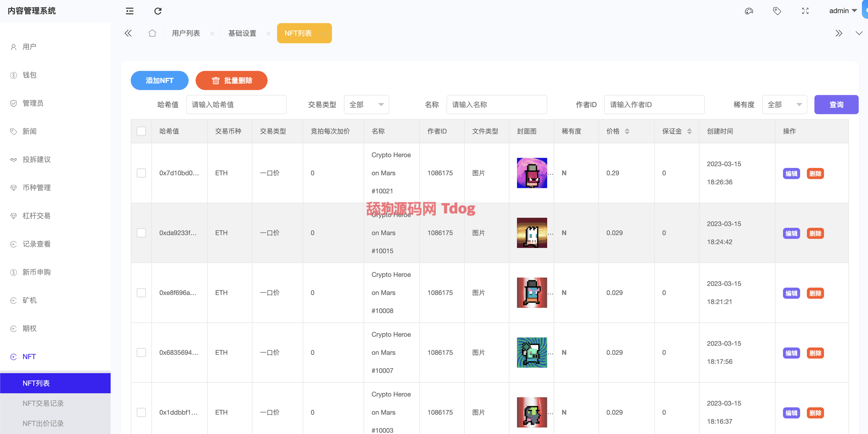The height and width of the screenshot is (434, 868).
Task: Select row checkbox for 0x7d10bd0
Action: click(x=141, y=173)
